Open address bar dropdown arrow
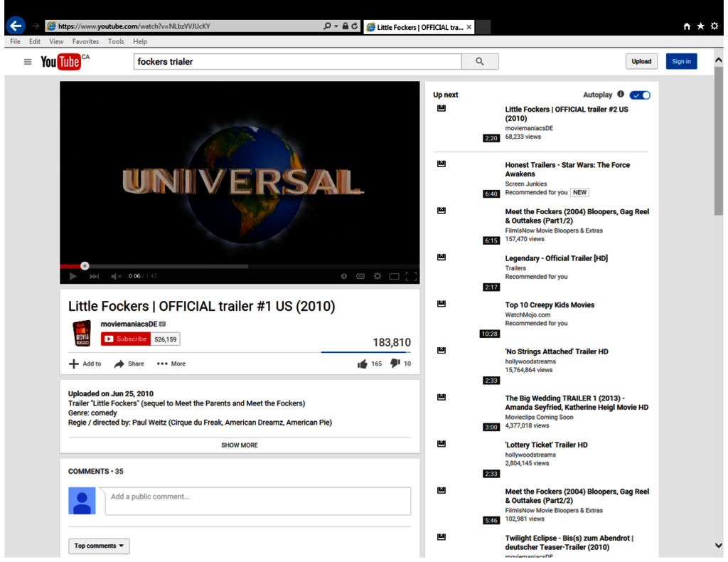This screenshot has height=562, width=728. [x=336, y=26]
